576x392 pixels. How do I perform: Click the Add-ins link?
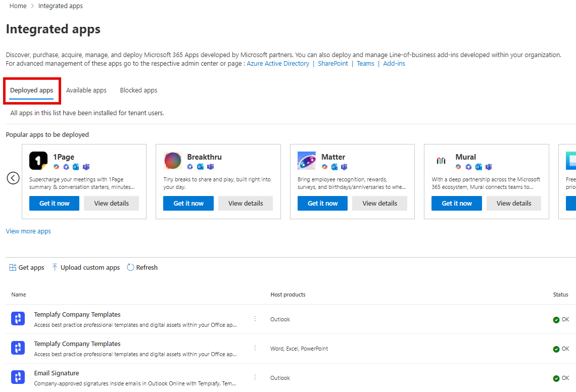[x=394, y=64]
